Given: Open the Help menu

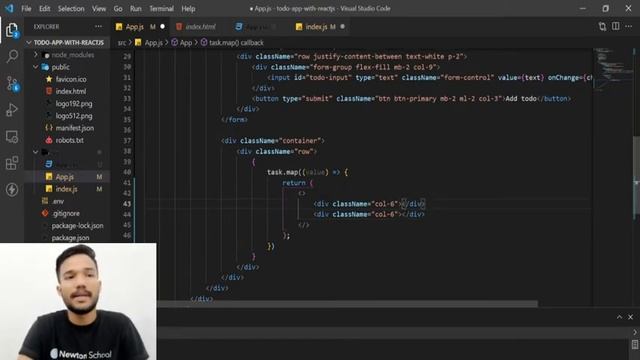Looking at the screenshot, I should coord(188,9).
